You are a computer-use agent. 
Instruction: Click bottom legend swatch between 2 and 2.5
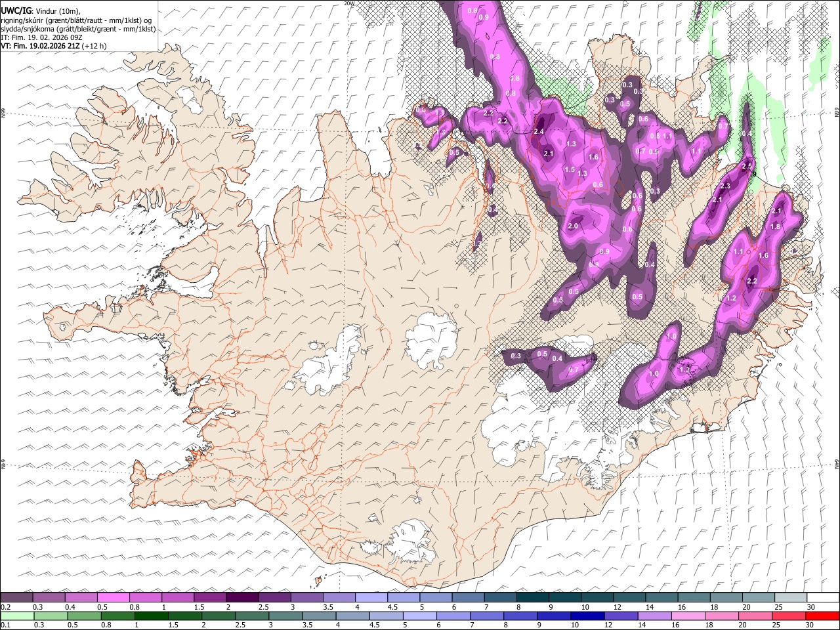[219, 616]
